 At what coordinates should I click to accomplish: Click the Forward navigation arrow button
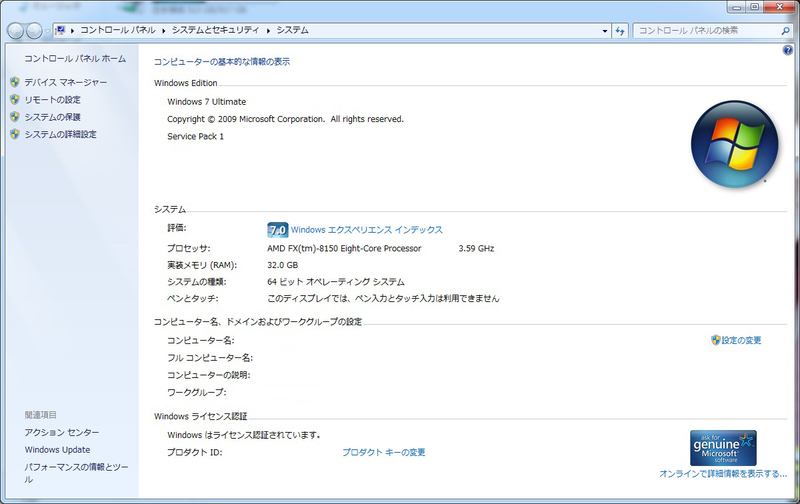pyautogui.click(x=34, y=31)
